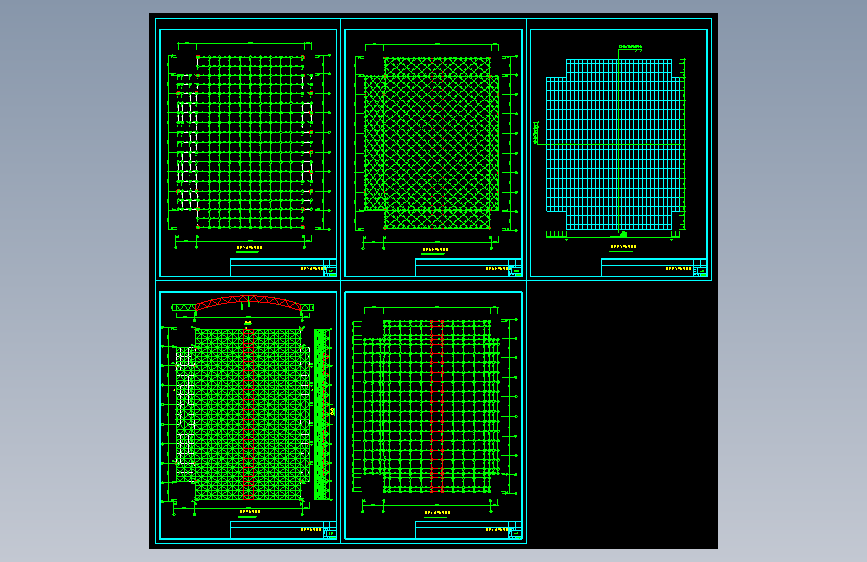Select the cyan roof panel grid sheet
This screenshot has height=562, width=867.
pyautogui.click(x=619, y=153)
